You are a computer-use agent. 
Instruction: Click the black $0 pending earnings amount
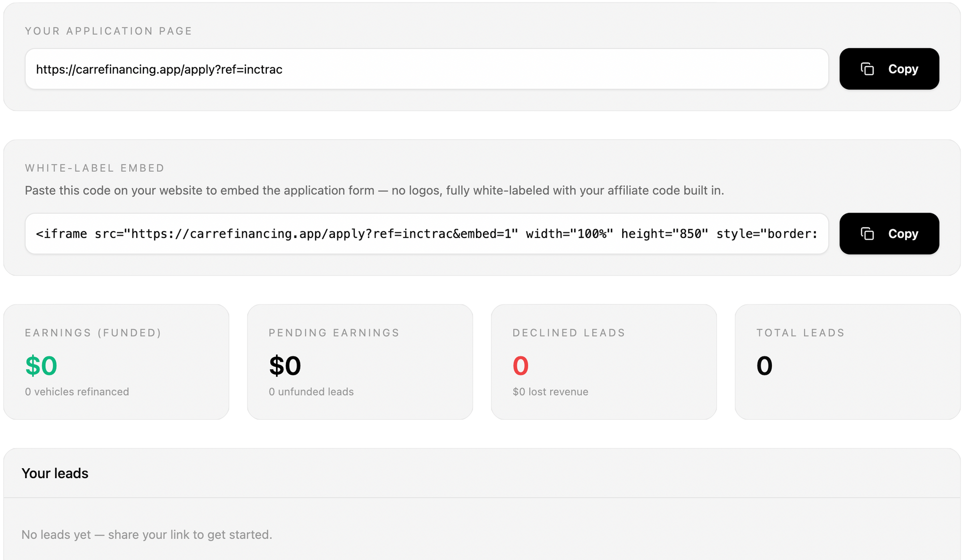point(285,365)
